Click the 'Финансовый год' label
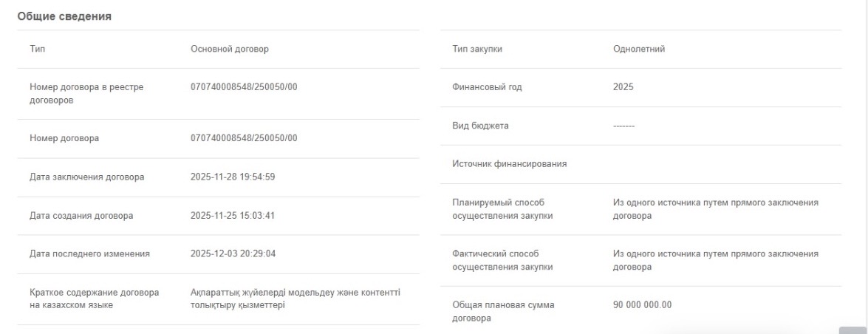Viewport: 868px width, 334px height. pos(487,87)
